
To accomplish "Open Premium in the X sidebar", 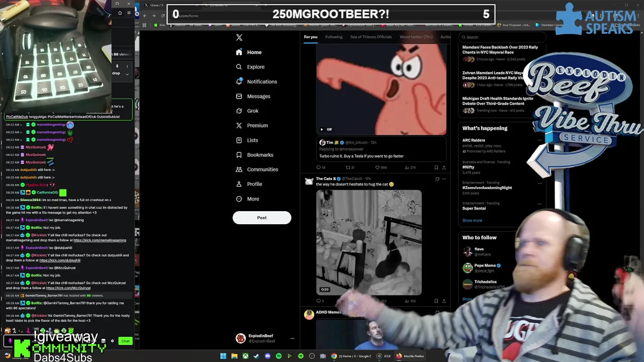I will tap(252, 125).
